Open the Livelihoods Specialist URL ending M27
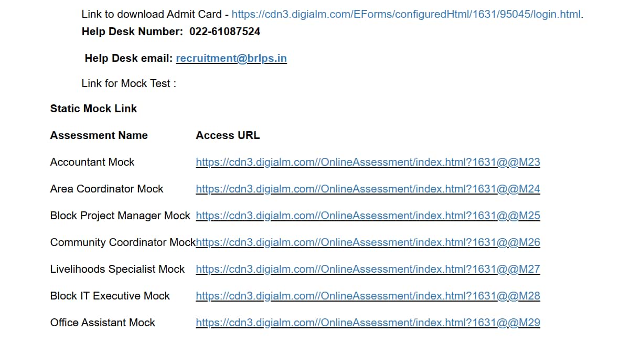641x364 pixels. click(x=368, y=269)
